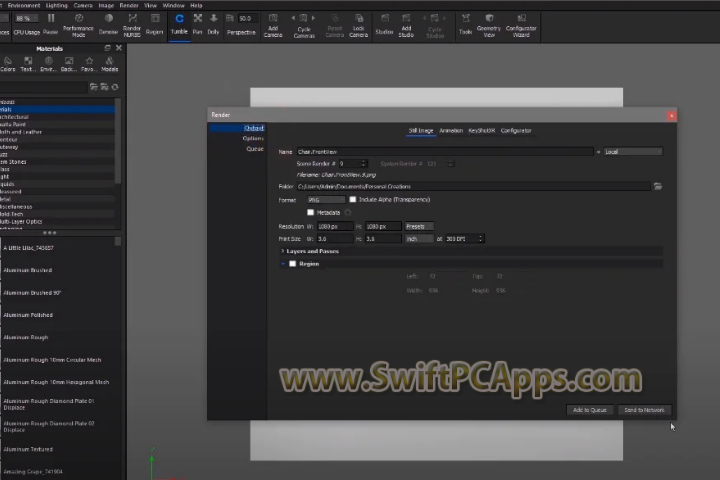Select Aluminum Polished material
The height and width of the screenshot is (480, 720).
click(x=28, y=315)
